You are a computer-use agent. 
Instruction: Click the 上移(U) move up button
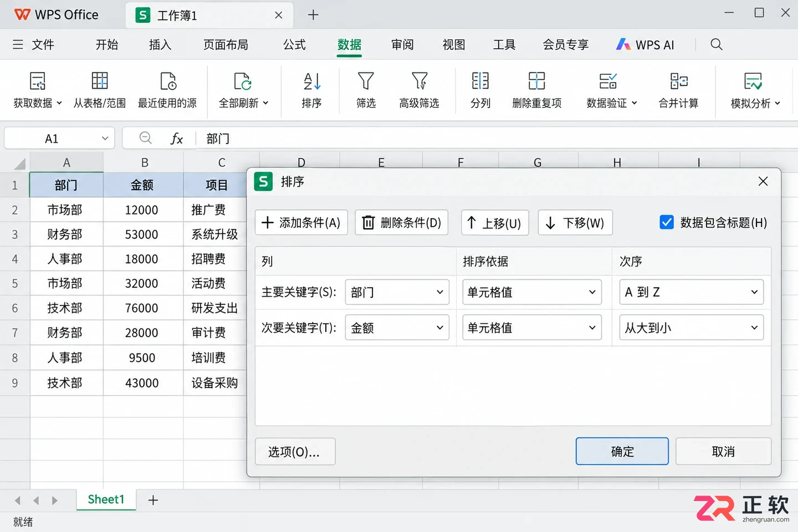click(x=495, y=222)
